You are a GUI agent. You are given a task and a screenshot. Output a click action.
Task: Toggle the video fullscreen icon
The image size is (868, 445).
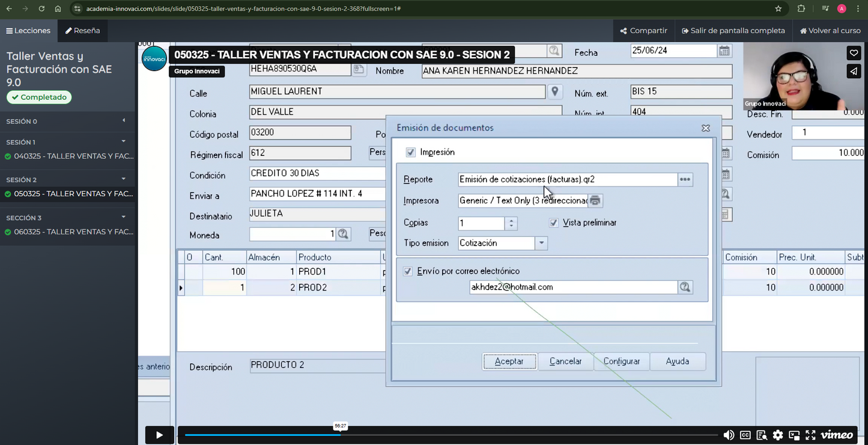click(x=810, y=435)
